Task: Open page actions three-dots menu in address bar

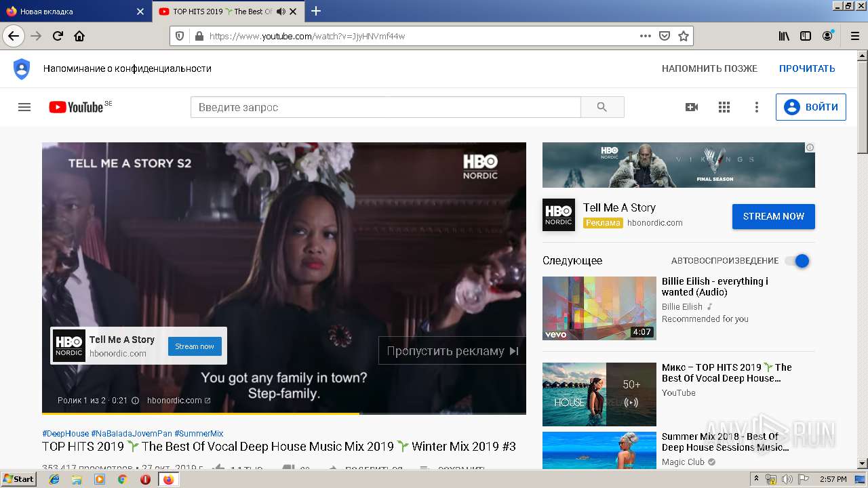Action: click(646, 36)
